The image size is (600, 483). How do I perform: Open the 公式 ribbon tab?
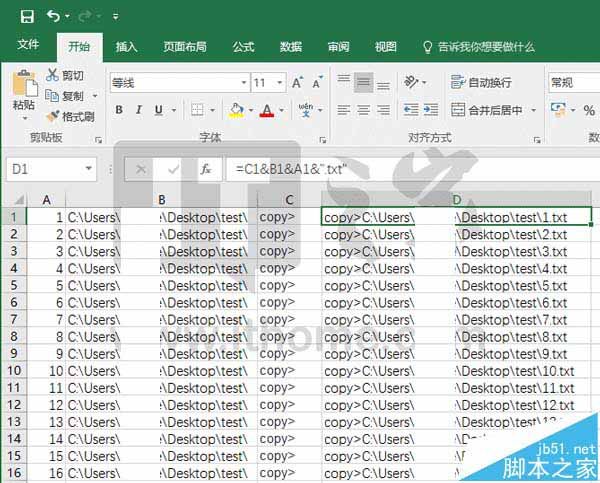pyautogui.click(x=243, y=47)
